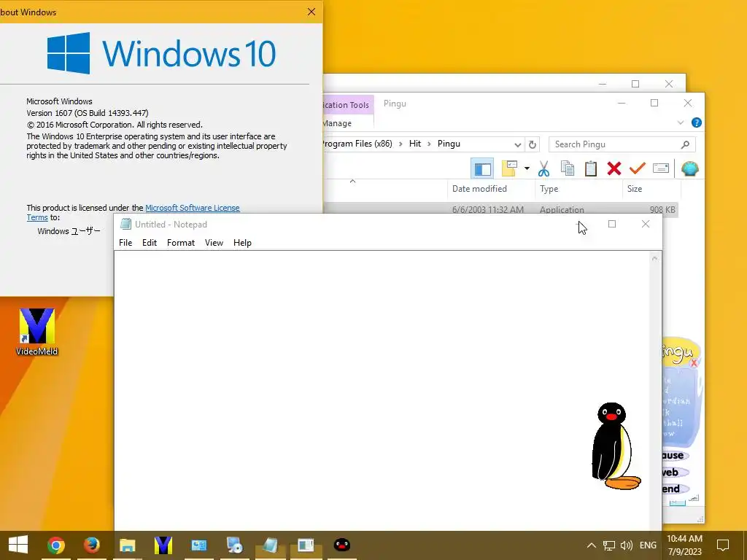The height and width of the screenshot is (560, 747).
Task: Click the Pingu penguin taskbar icon
Action: pos(341,545)
